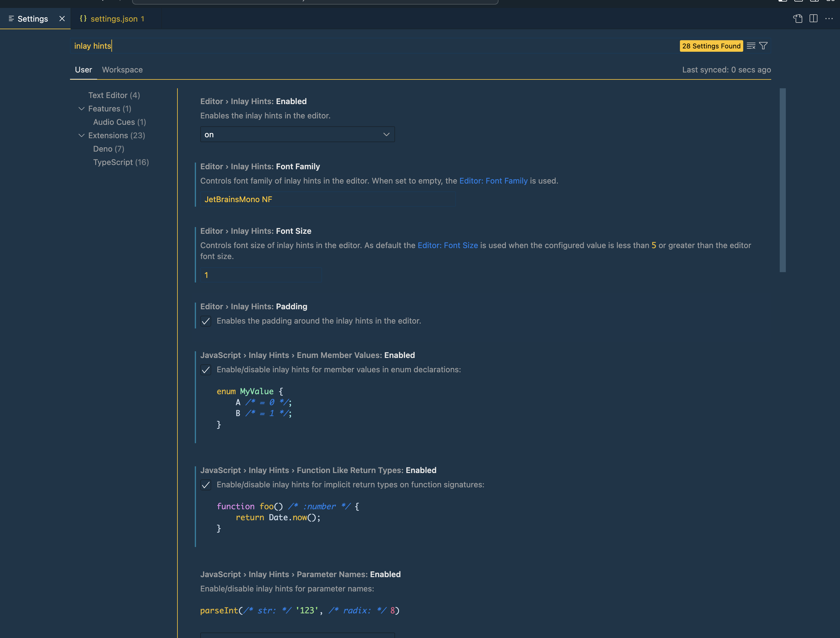Viewport: 840px width, 638px height.
Task: Select Text Editor (4) in tree
Action: coord(114,95)
